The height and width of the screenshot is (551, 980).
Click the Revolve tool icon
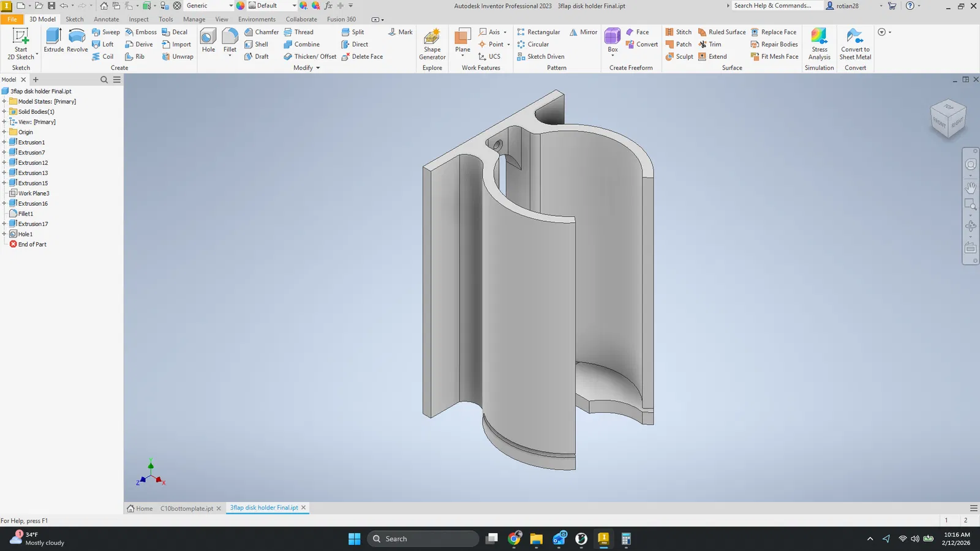click(77, 40)
